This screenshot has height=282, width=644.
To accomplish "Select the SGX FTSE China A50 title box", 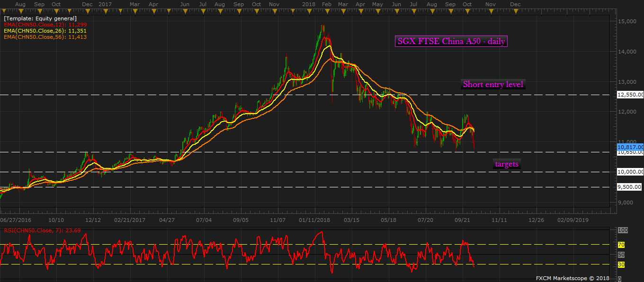I will click(x=451, y=42).
